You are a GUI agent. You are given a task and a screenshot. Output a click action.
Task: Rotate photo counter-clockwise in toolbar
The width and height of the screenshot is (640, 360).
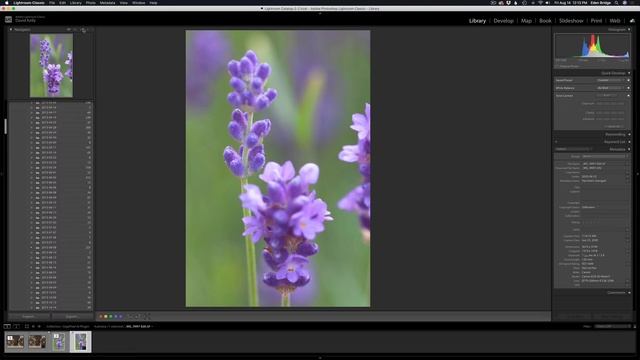130,316
